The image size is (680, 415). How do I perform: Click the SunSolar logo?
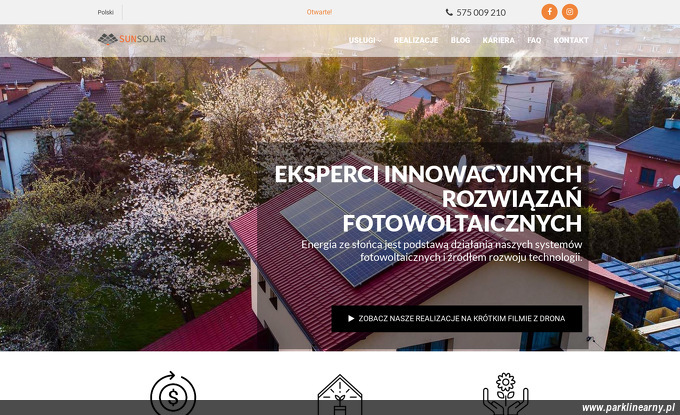(x=132, y=39)
